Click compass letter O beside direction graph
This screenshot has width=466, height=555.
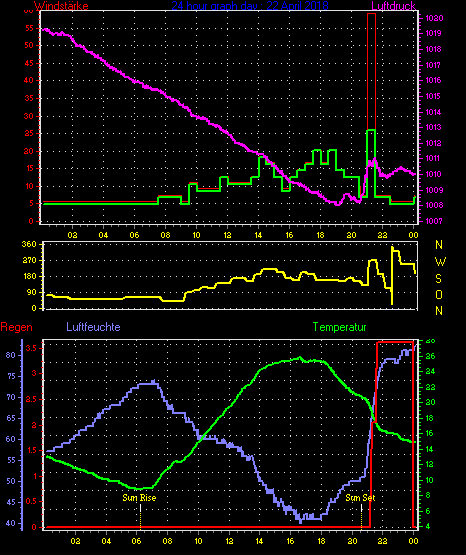point(439,294)
